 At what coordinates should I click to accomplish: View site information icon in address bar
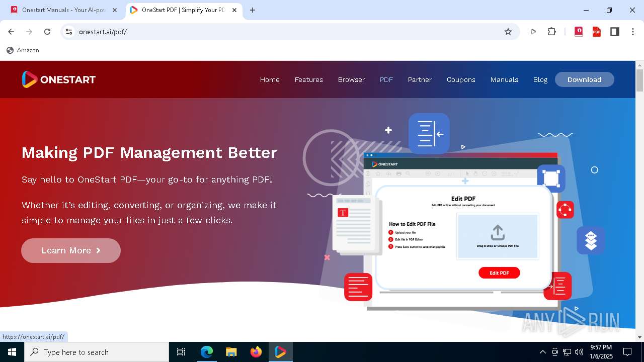coord(69,32)
